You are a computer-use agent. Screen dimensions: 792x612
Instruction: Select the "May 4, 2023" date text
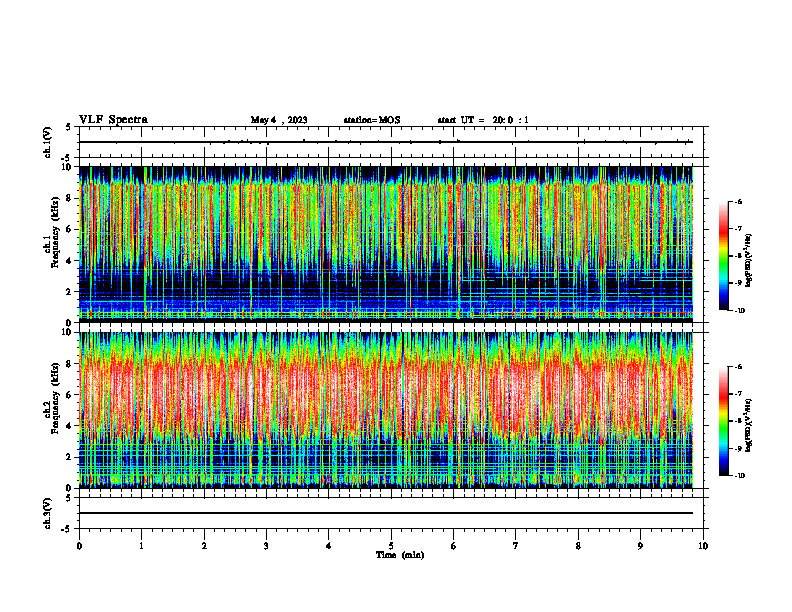click(279, 120)
